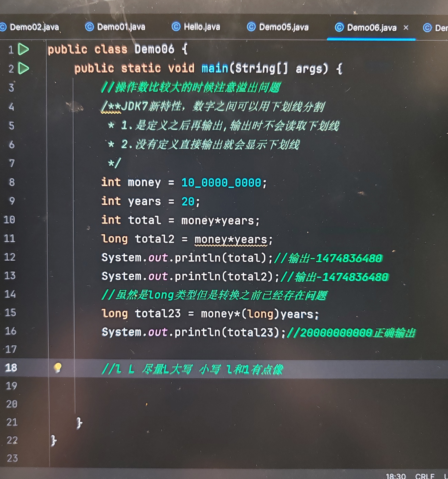
Task: Open the Demo01.java tab
Action: [121, 27]
